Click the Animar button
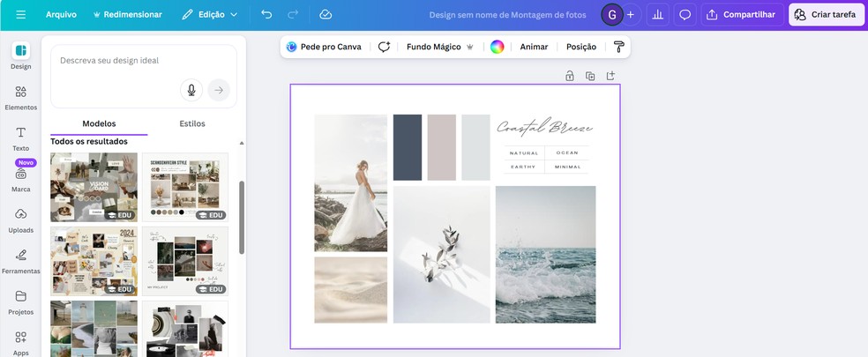 (534, 47)
